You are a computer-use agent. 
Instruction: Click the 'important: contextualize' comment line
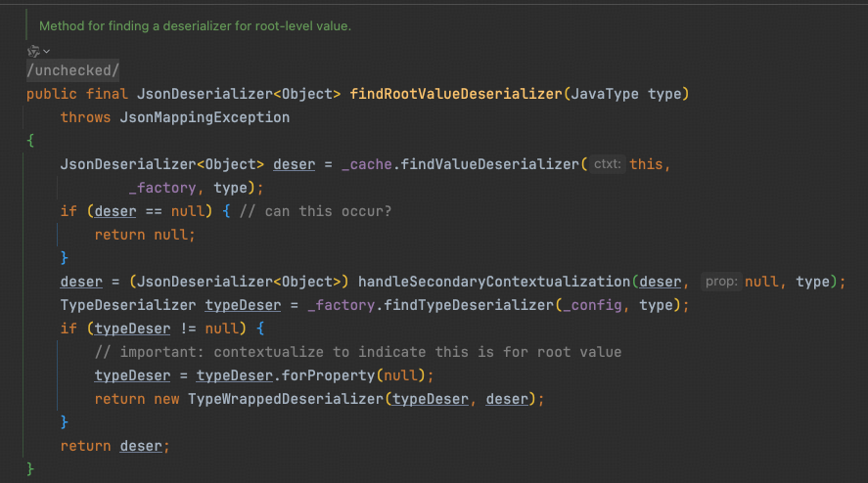click(357, 352)
